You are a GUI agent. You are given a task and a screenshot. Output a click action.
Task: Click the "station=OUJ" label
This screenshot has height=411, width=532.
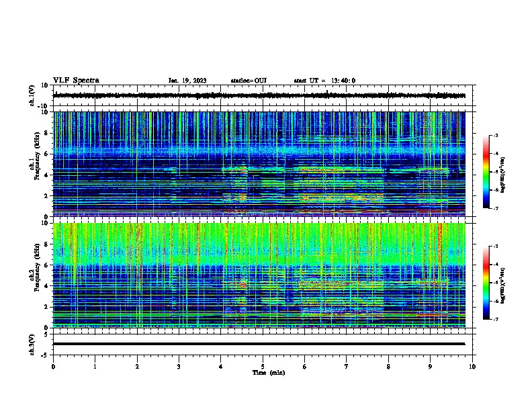[249, 81]
